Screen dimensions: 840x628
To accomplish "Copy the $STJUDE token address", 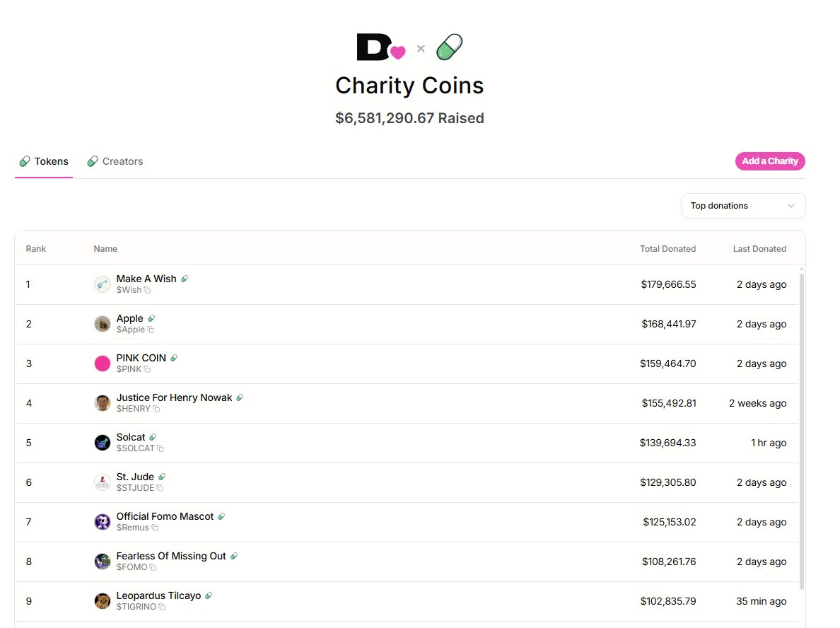I will pyautogui.click(x=160, y=489).
